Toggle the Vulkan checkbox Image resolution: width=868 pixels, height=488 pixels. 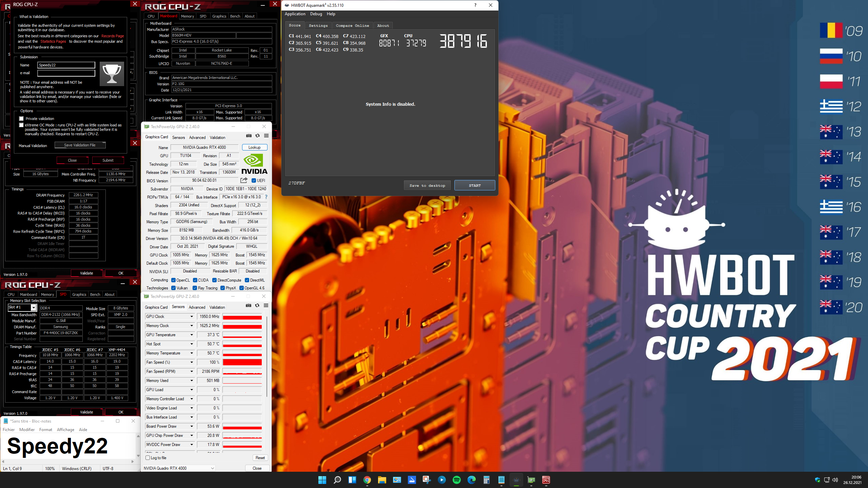(x=174, y=288)
